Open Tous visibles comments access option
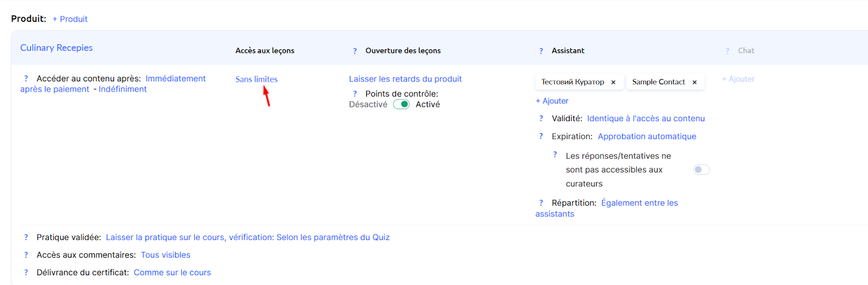 165,255
